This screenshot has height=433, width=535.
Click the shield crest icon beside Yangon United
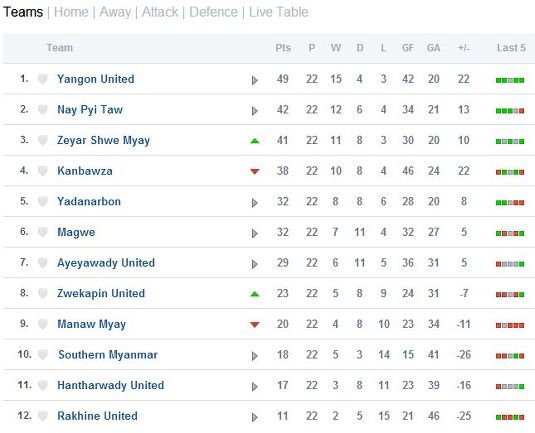tap(43, 79)
